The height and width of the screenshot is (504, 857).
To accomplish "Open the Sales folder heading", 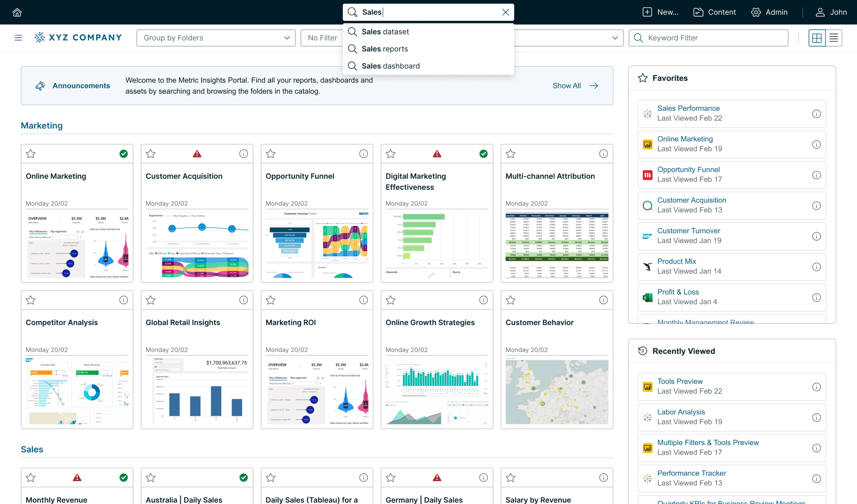I will [32, 449].
